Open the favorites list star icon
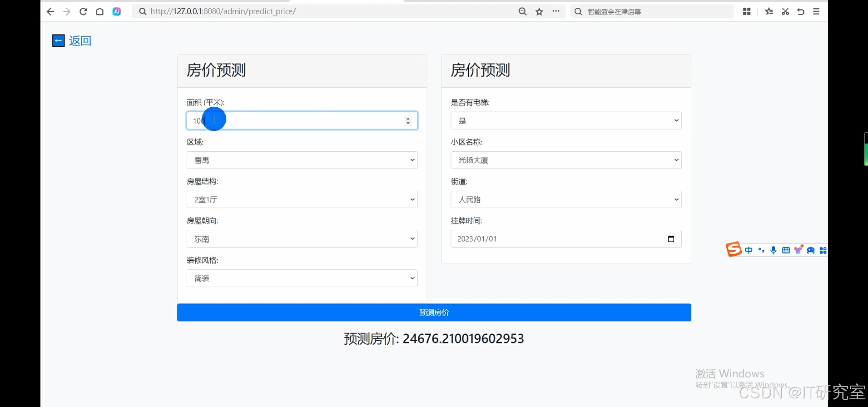The height and width of the screenshot is (407, 868). 769,11
